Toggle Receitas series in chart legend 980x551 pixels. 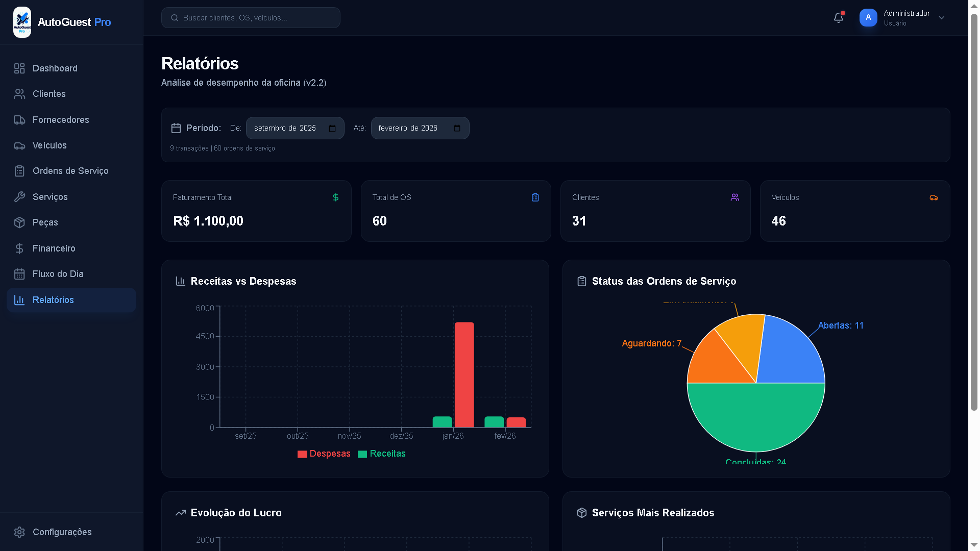click(x=381, y=454)
